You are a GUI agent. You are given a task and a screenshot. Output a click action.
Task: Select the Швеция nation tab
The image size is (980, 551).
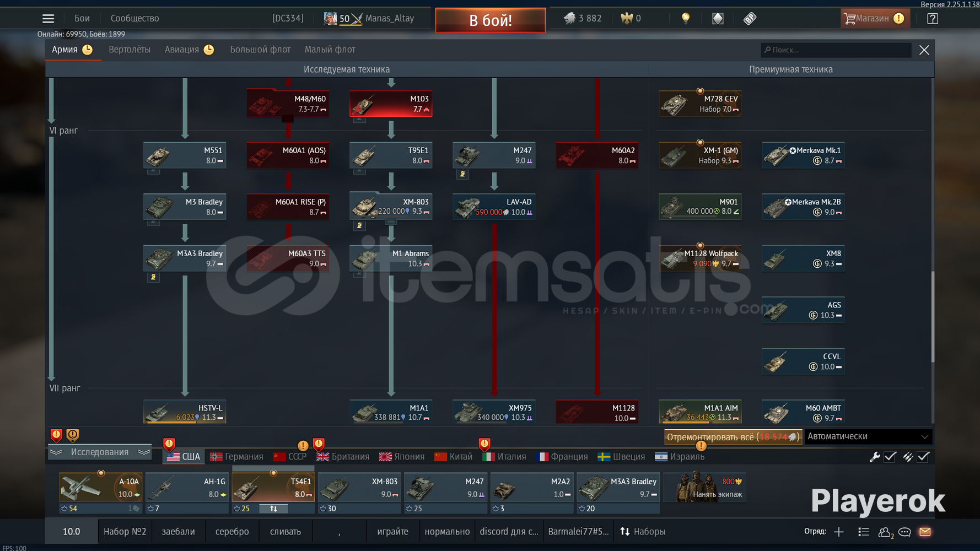(621, 457)
